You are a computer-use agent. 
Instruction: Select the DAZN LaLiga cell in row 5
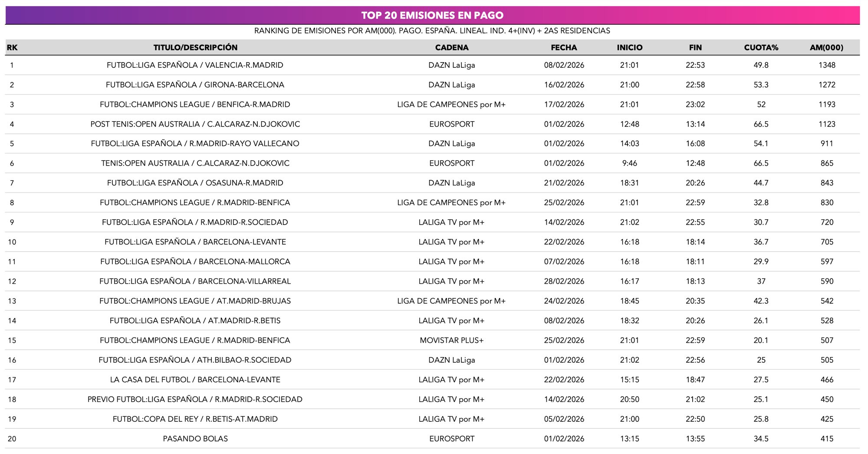click(x=451, y=143)
